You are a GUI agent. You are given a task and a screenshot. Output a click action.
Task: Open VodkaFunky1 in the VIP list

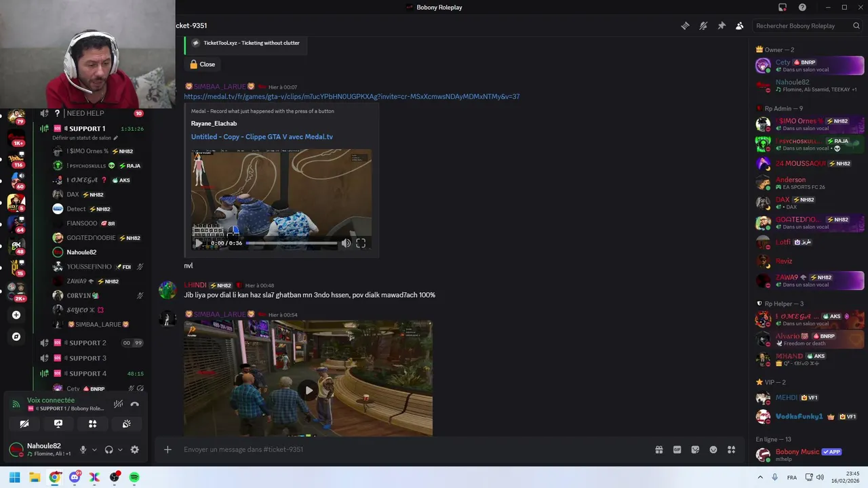(x=810, y=416)
